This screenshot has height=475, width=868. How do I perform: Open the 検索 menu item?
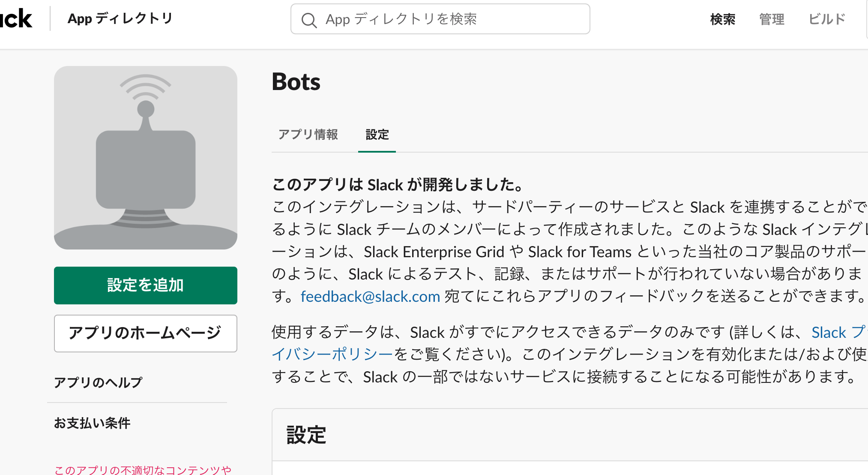pos(722,19)
